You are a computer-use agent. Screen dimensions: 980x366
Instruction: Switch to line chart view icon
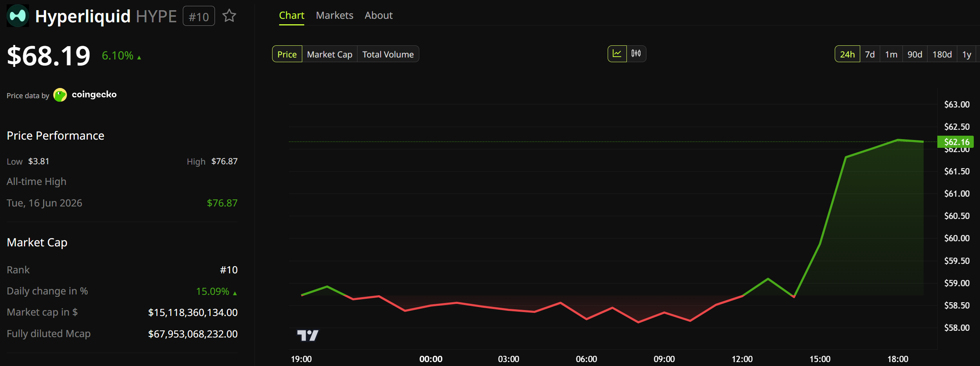[617, 54]
